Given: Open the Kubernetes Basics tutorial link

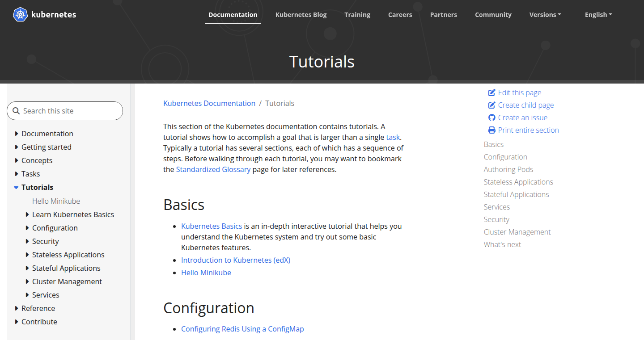Looking at the screenshot, I should pyautogui.click(x=212, y=226).
